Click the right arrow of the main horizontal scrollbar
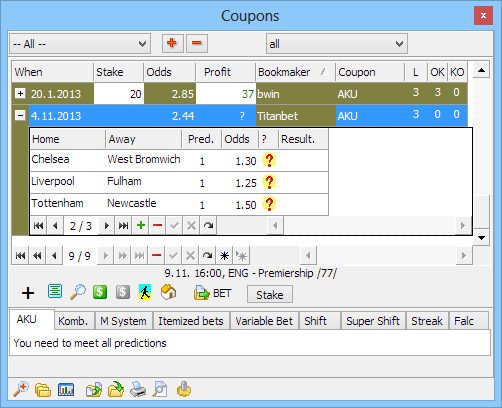502x408 pixels. [464, 256]
